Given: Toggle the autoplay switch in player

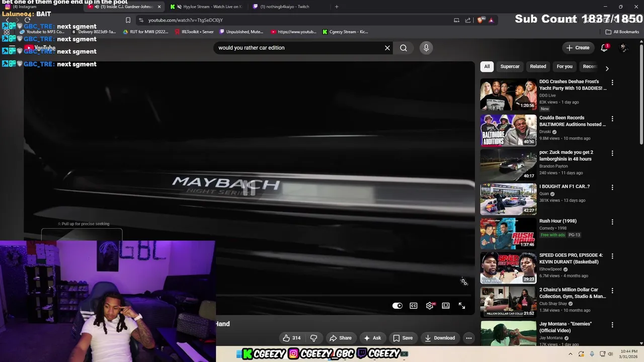Looking at the screenshot, I should pos(397,306).
